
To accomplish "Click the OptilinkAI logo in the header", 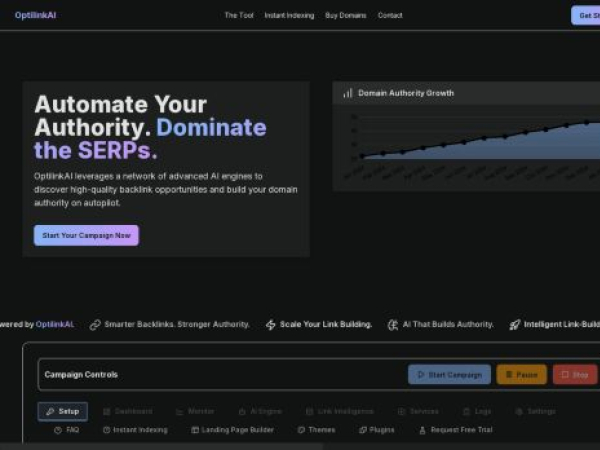I will (35, 15).
